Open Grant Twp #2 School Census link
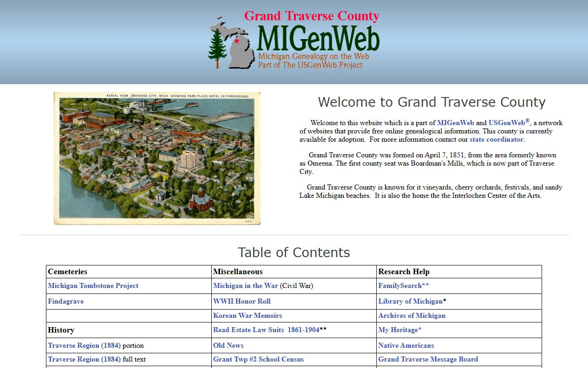 click(258, 359)
